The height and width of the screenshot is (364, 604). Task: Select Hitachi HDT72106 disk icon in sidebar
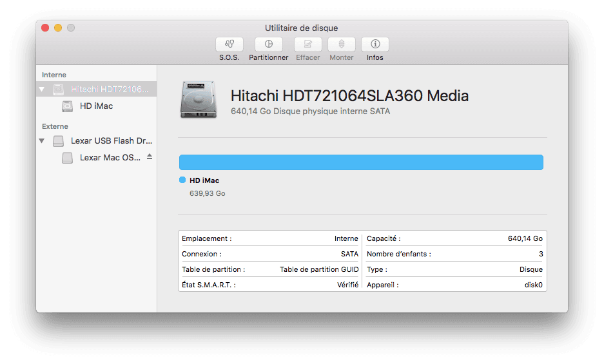58,90
